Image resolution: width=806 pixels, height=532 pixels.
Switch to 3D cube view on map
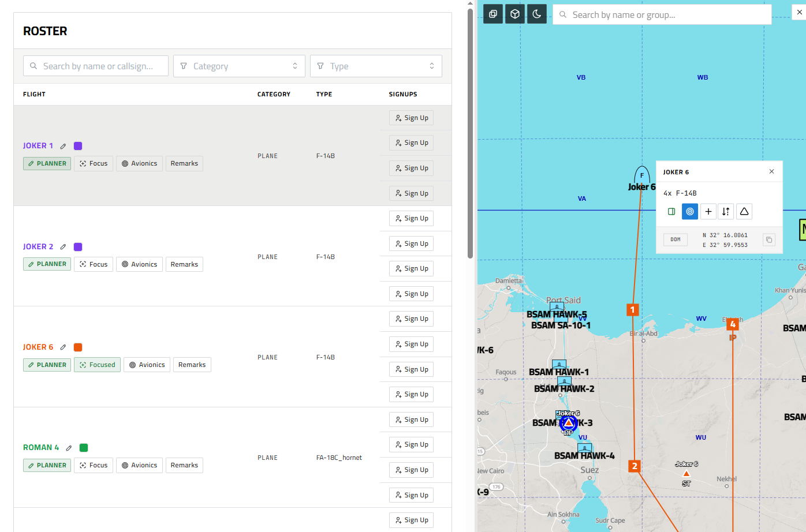pos(515,14)
